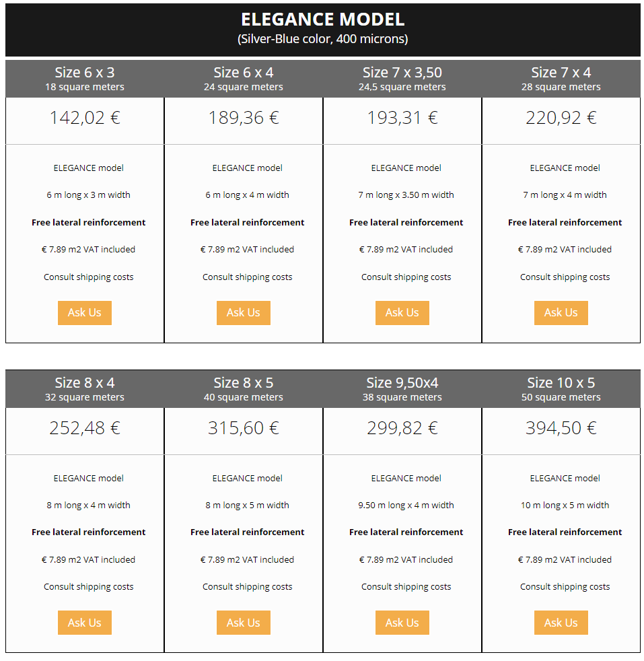
Task: Click Ask Us under Size 8 x 4
Action: 85,623
